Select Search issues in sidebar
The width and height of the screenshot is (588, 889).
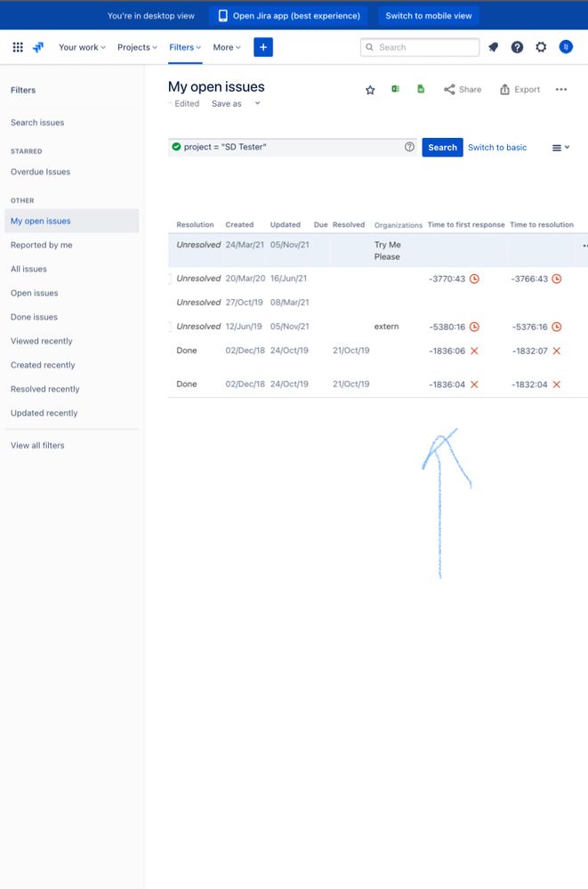[37, 123]
